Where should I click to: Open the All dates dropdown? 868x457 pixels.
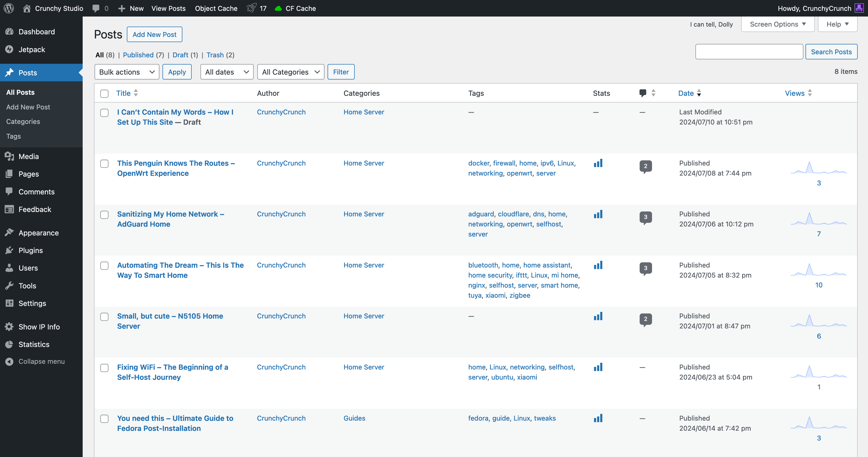(227, 72)
